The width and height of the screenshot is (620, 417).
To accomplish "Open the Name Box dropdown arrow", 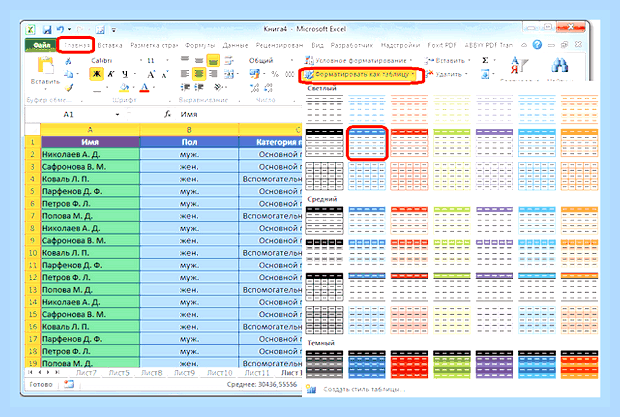I will (x=117, y=115).
